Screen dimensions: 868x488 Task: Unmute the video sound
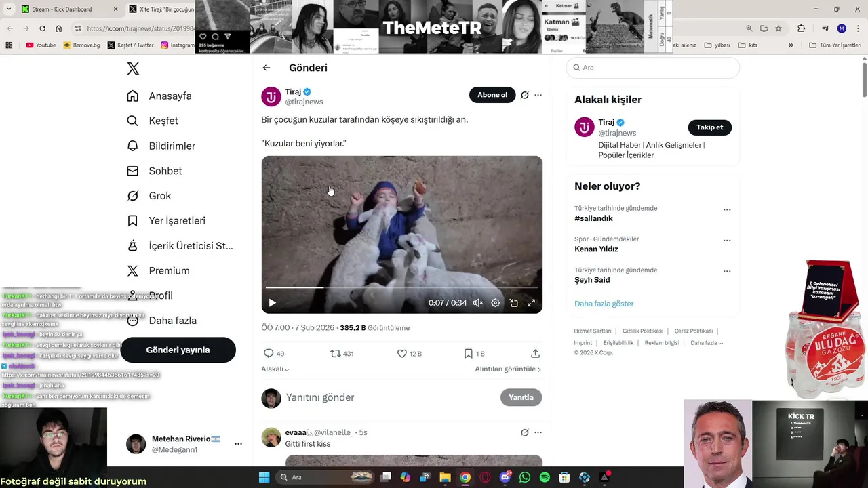478,303
